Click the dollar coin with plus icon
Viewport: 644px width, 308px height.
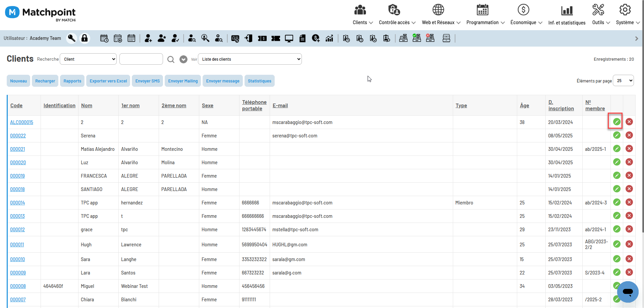pyautogui.click(x=316, y=38)
